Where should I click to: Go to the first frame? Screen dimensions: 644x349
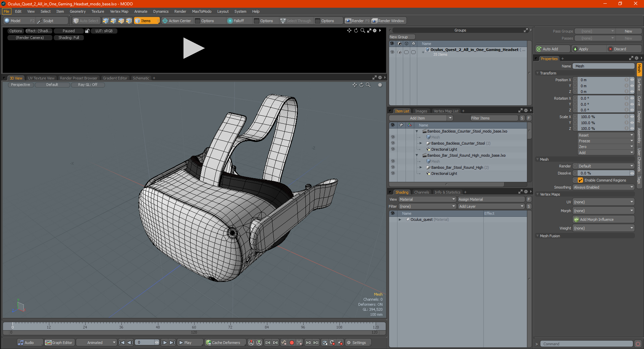click(x=122, y=343)
